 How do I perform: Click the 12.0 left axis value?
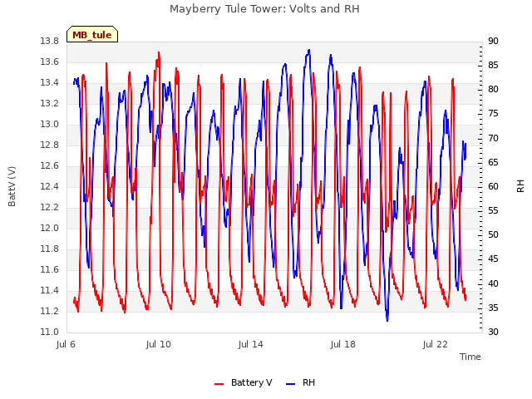coord(50,228)
